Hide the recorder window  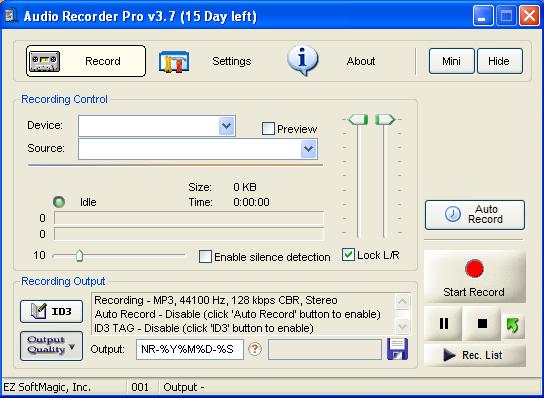point(500,61)
